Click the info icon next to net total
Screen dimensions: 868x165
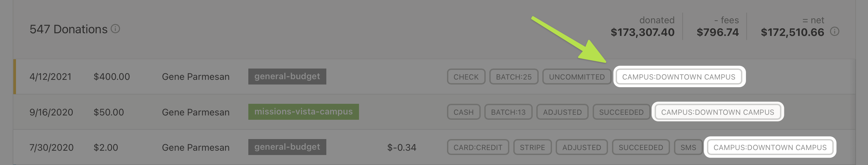click(834, 32)
